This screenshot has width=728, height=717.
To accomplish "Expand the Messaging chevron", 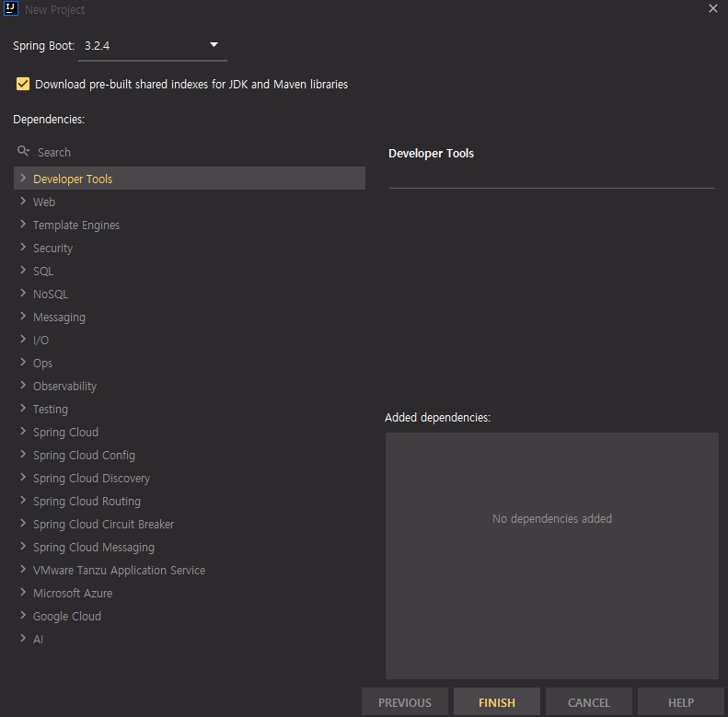I will click(x=23, y=317).
